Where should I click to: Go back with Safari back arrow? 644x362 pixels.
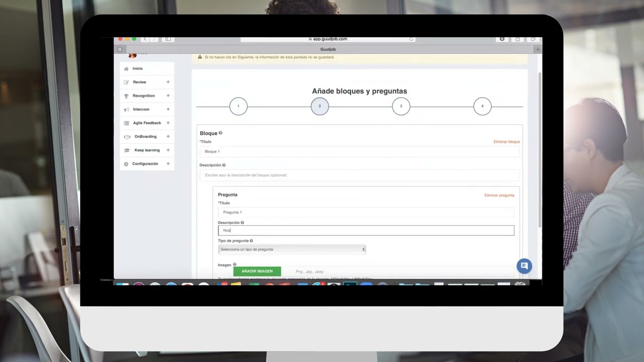pos(145,39)
